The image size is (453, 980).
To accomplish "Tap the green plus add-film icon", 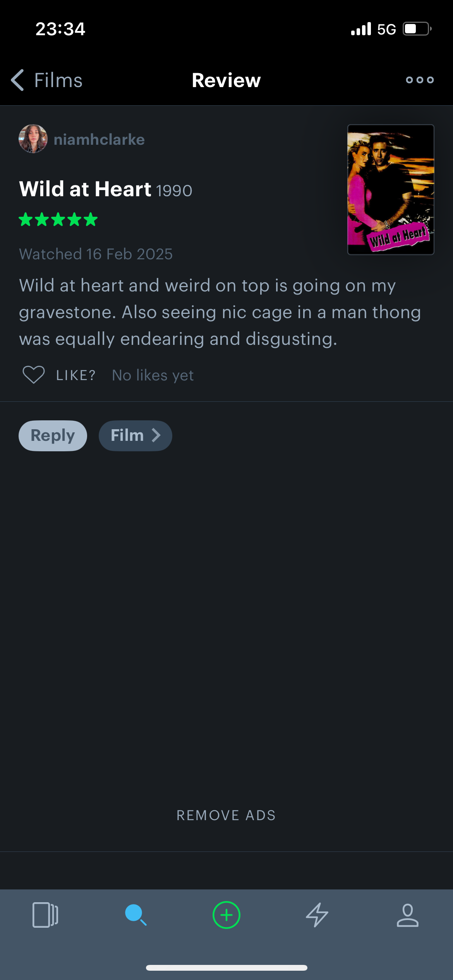I will [x=226, y=915].
